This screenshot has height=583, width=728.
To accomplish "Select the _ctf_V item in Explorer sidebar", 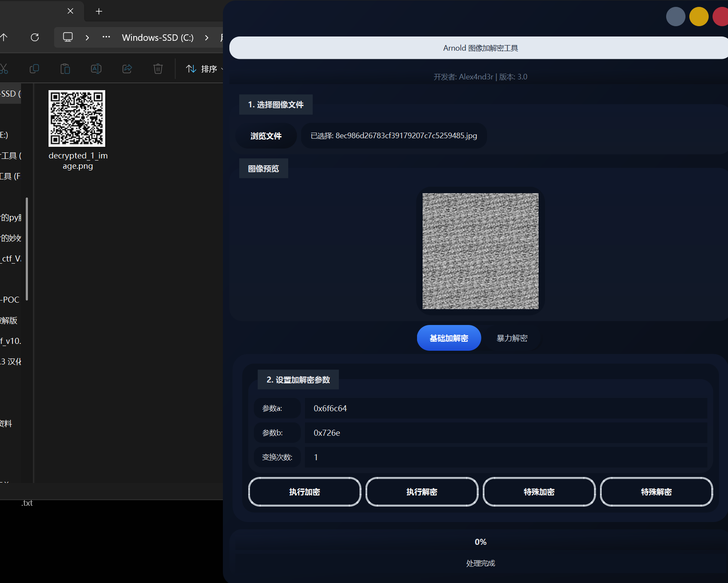I will click(x=11, y=258).
